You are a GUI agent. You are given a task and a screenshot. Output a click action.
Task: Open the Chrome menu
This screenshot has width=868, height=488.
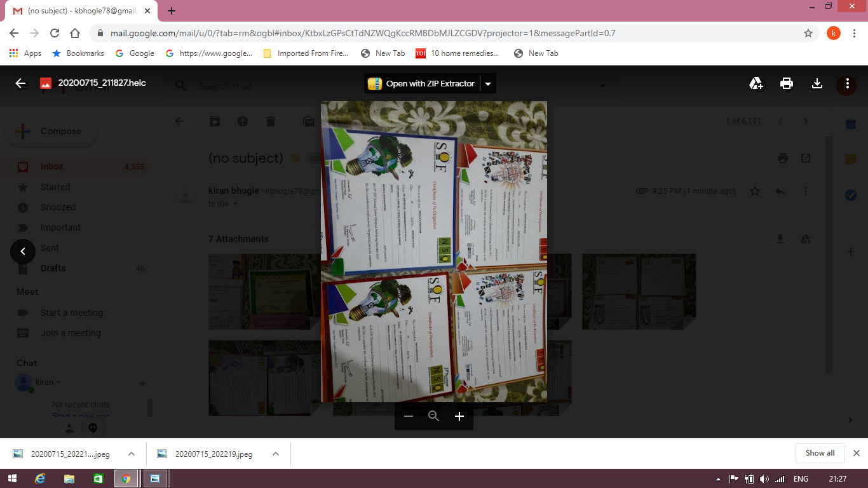(x=855, y=33)
